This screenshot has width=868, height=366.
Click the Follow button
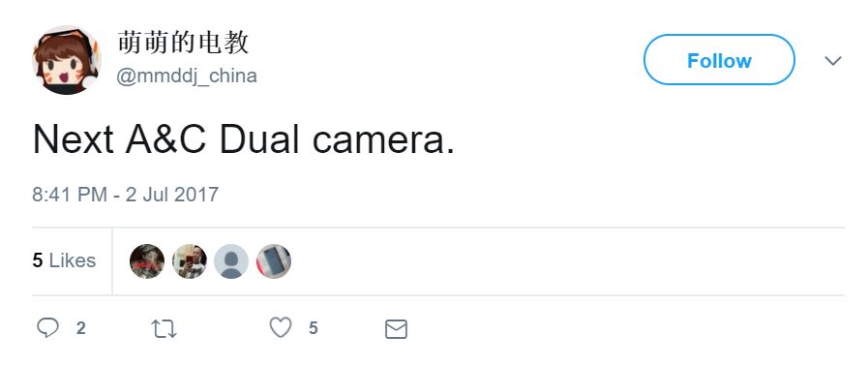tap(719, 60)
